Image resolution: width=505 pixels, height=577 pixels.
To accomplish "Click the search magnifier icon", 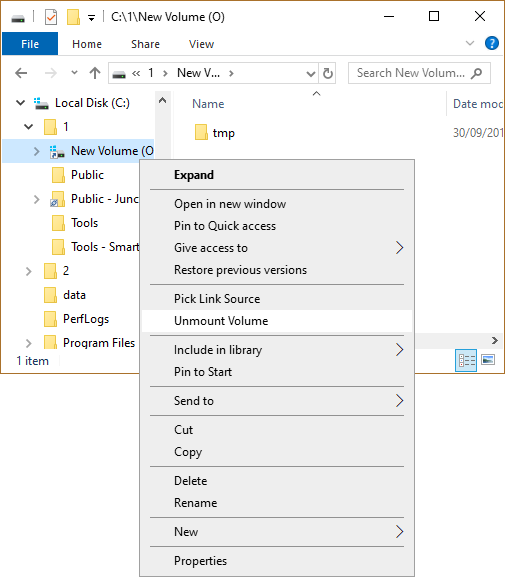I will [477, 73].
